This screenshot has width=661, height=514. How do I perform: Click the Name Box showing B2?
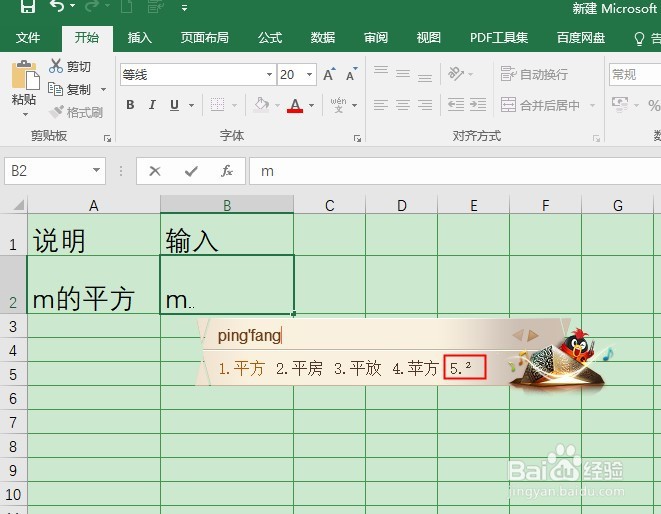(x=55, y=171)
